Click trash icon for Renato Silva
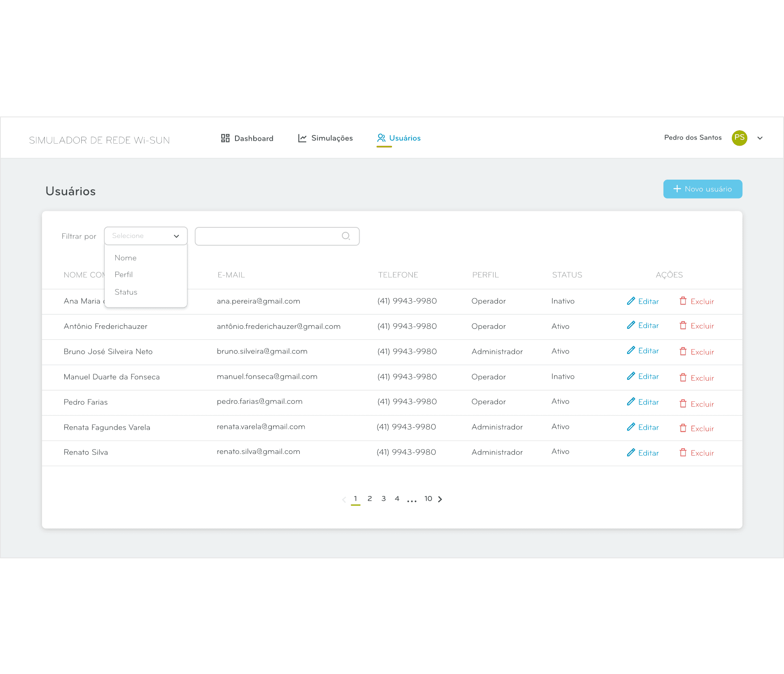 tap(683, 453)
